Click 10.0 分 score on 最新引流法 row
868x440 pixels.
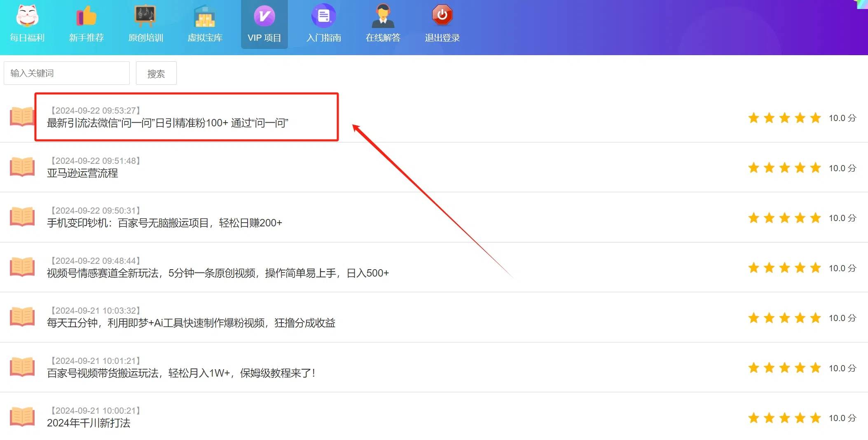(x=842, y=118)
